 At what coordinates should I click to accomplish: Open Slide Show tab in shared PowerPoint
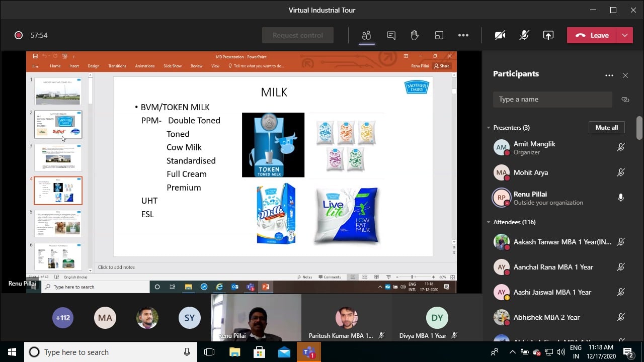click(x=173, y=66)
